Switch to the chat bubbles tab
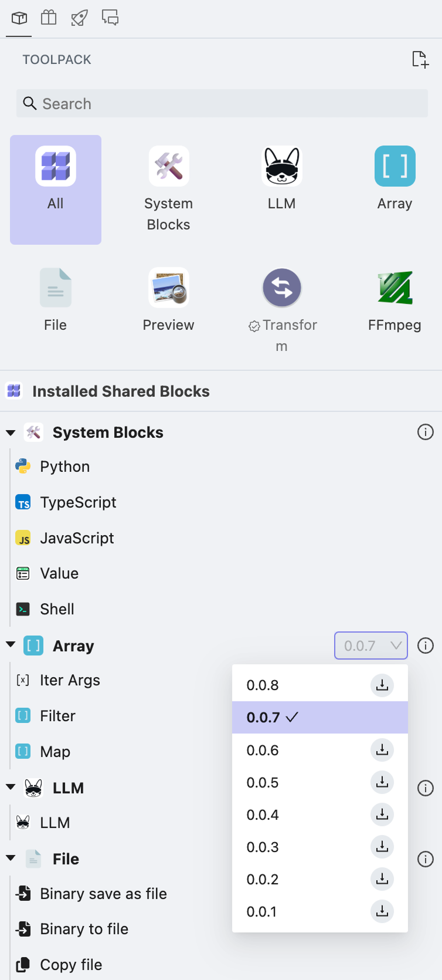 [110, 18]
